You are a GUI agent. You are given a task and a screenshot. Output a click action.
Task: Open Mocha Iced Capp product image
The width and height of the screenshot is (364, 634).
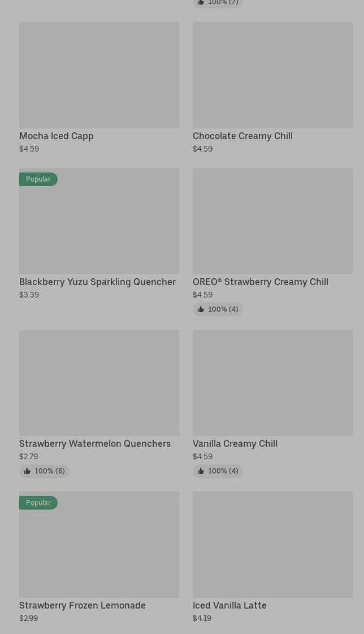pyautogui.click(x=99, y=75)
